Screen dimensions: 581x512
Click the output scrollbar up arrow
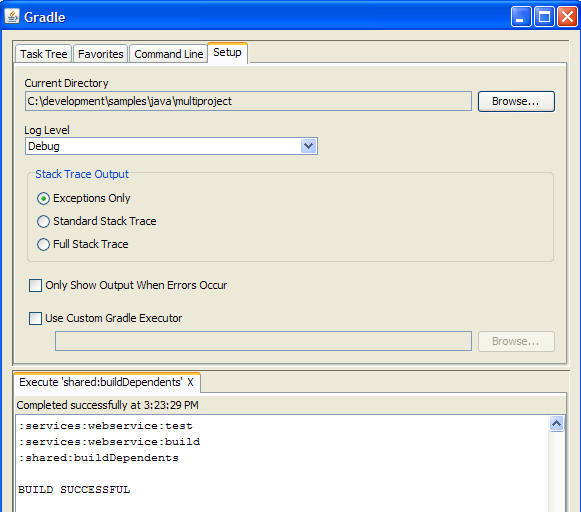coord(556,423)
